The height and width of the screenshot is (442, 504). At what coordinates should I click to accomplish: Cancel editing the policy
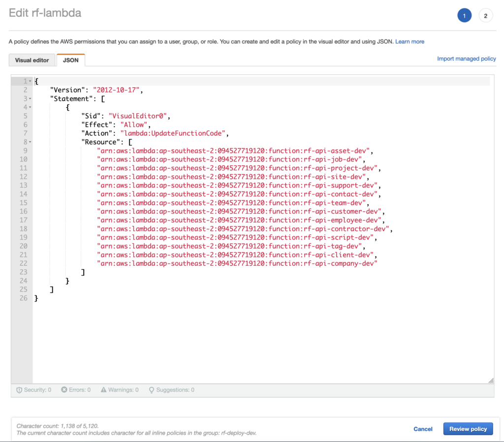coord(423,429)
